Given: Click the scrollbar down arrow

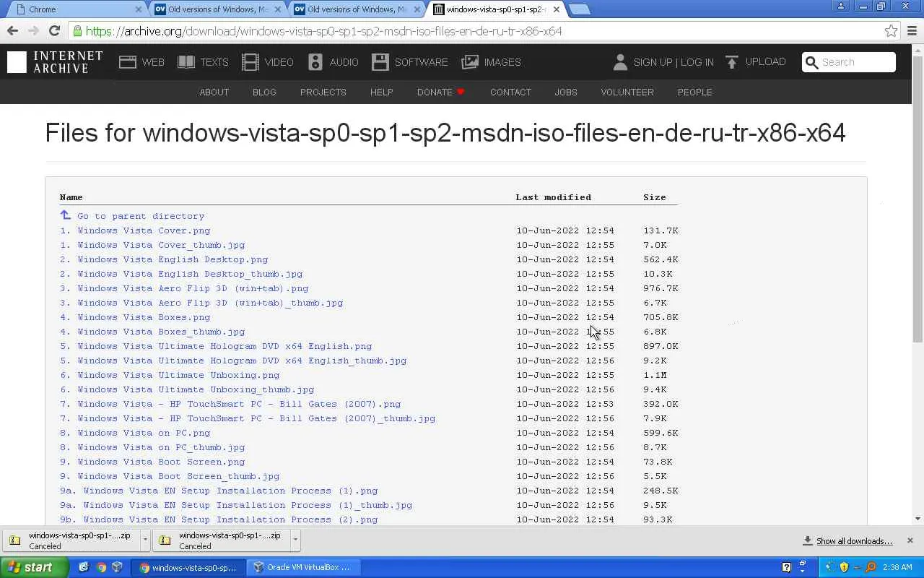Looking at the screenshot, I should pos(918,518).
